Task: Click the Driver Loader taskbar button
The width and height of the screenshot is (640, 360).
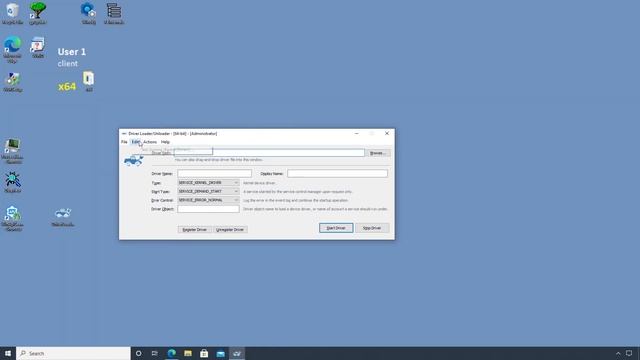Action: pos(237,353)
